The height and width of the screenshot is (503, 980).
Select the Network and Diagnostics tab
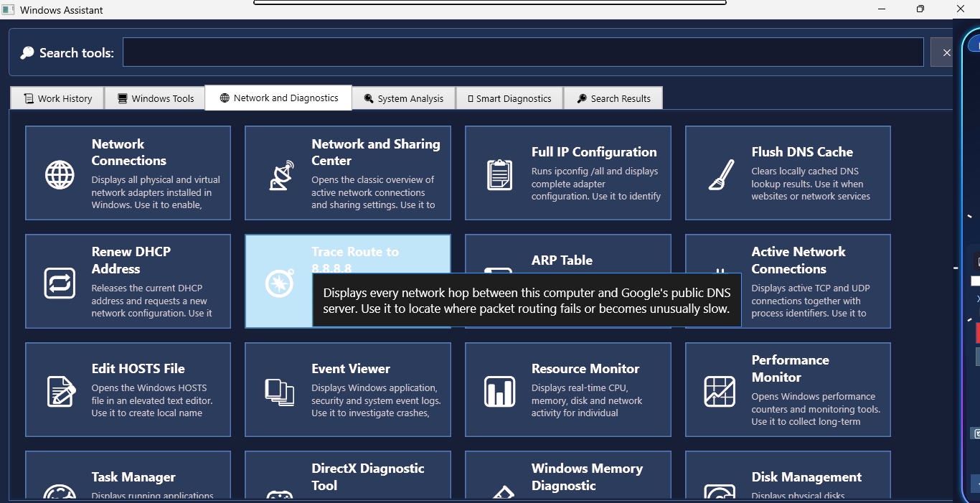coord(278,98)
